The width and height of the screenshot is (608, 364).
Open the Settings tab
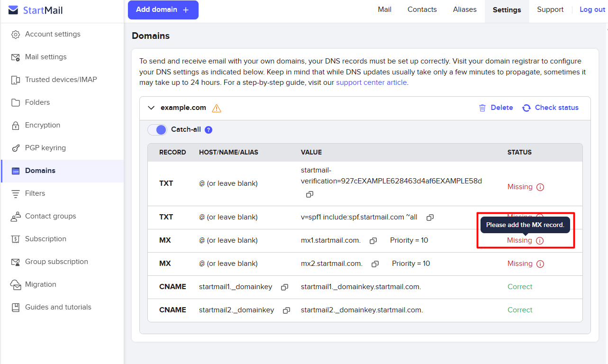pyautogui.click(x=507, y=10)
